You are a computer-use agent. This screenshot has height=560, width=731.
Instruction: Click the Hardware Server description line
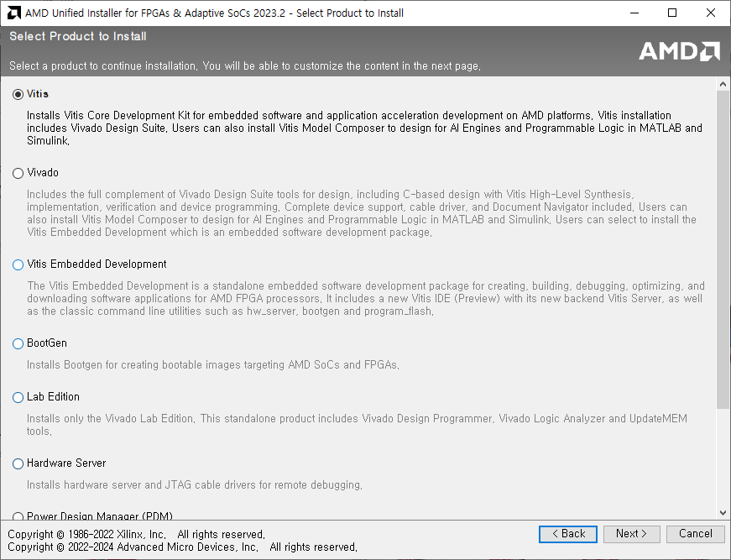[x=195, y=485]
